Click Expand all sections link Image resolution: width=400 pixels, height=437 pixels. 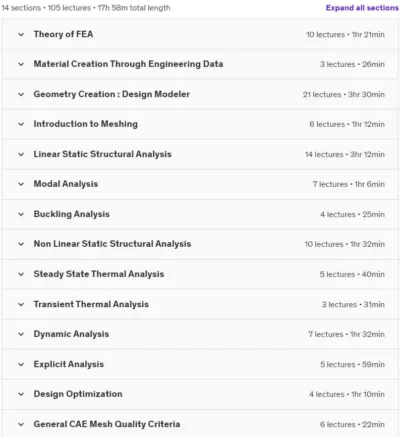coord(362,8)
